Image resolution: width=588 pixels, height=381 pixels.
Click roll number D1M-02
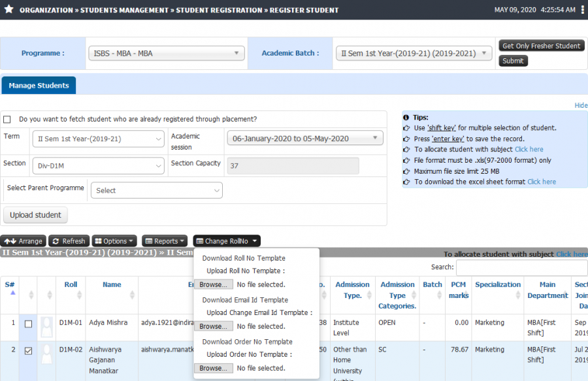[x=71, y=350]
